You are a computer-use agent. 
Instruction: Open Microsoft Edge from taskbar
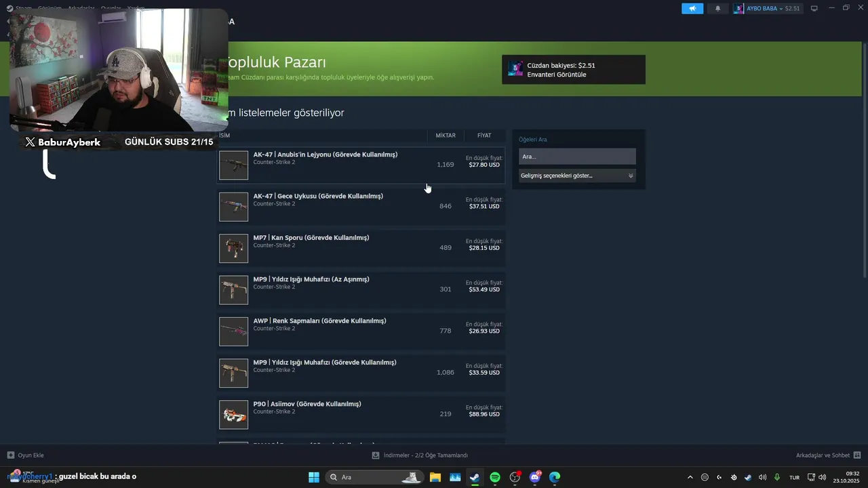point(555,477)
